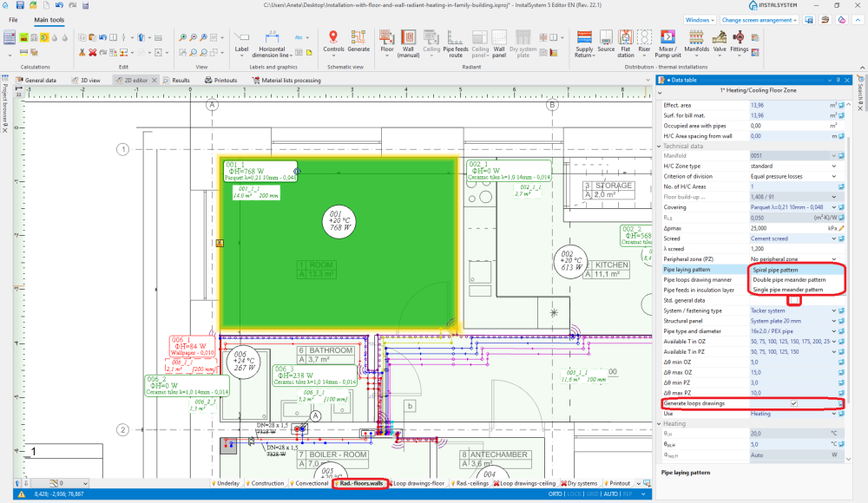Click the scissors Cut icon

(x=82, y=53)
